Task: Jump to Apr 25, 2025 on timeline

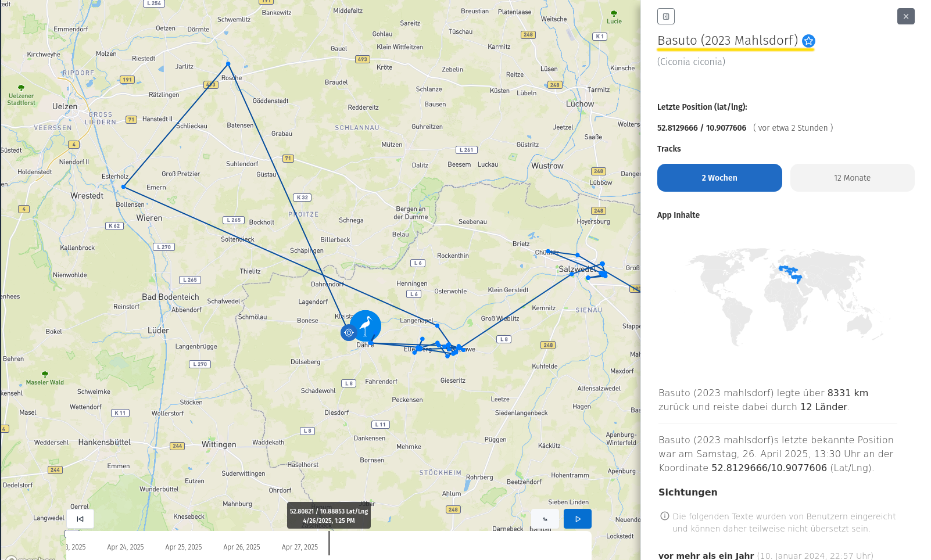Action: point(184,547)
